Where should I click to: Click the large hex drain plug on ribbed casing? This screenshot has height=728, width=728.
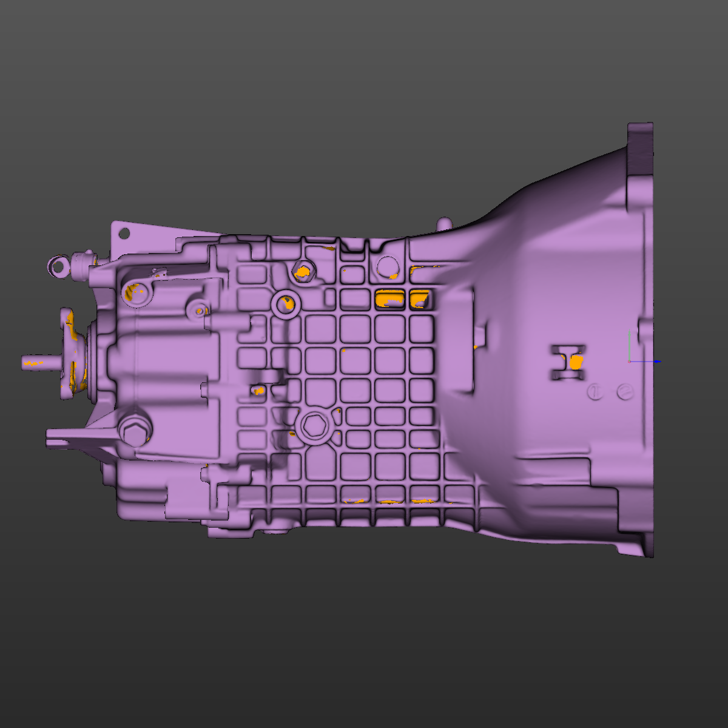tap(315, 426)
